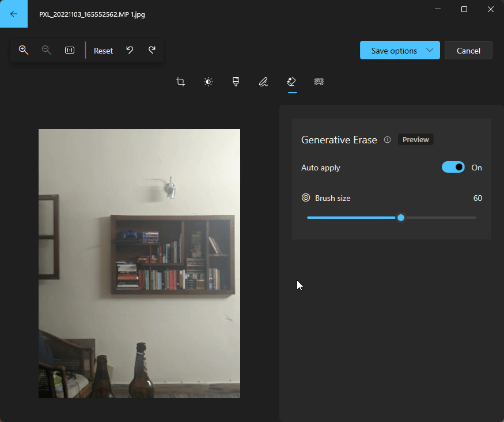The width and height of the screenshot is (504, 422).
Task: Click the wall lamp in the photo
Action: [x=170, y=188]
